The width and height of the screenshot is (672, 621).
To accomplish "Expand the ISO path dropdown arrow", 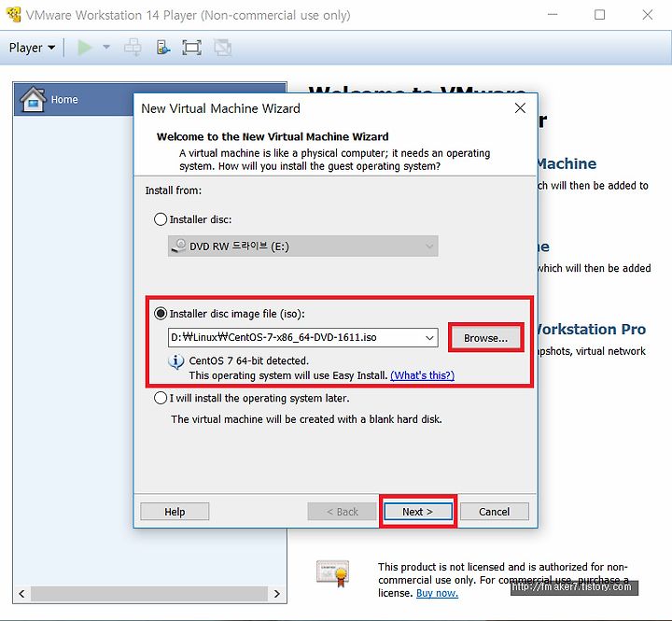I will click(x=429, y=338).
